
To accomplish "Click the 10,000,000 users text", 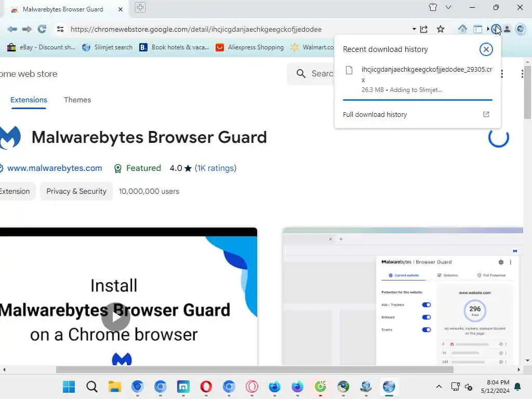I will (149, 191).
